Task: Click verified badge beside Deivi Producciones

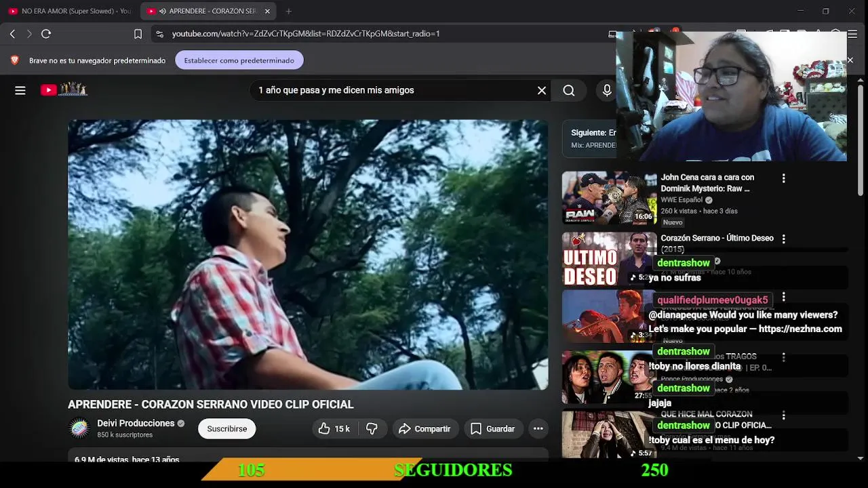Action: [181, 424]
